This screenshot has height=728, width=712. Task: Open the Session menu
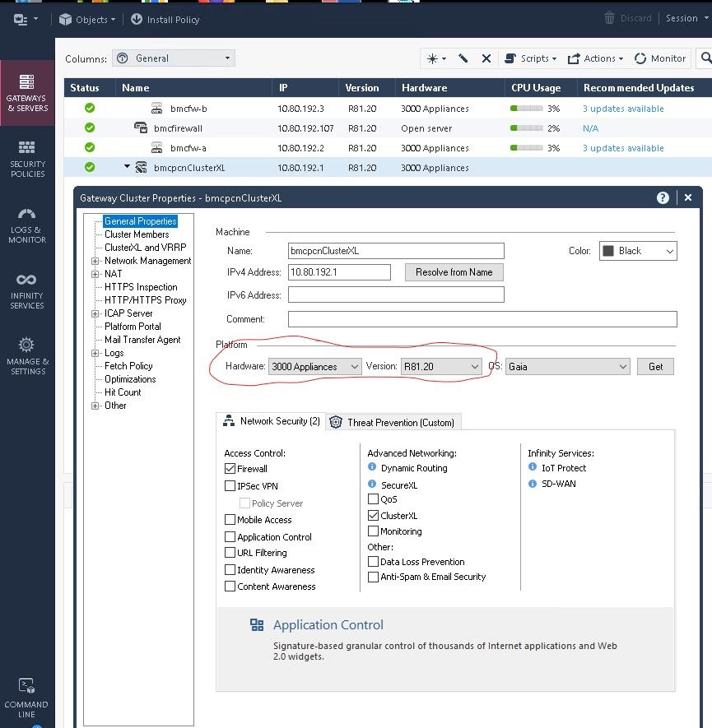point(686,18)
